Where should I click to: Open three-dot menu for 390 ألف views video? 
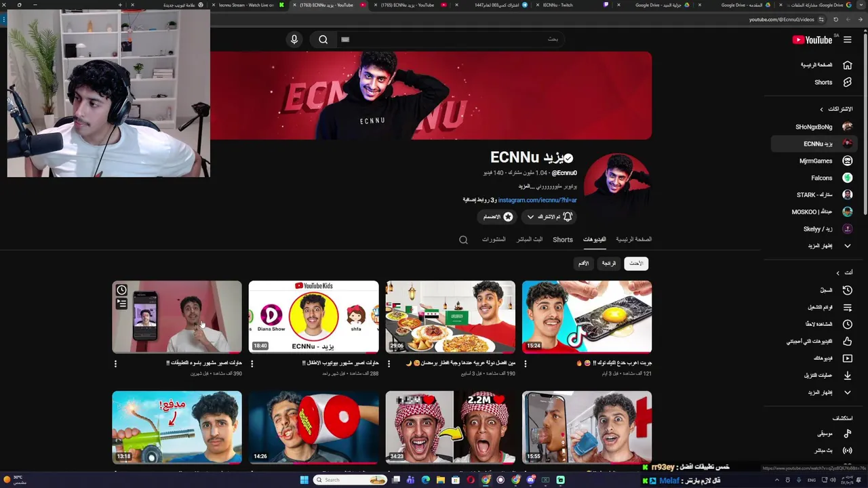click(115, 364)
